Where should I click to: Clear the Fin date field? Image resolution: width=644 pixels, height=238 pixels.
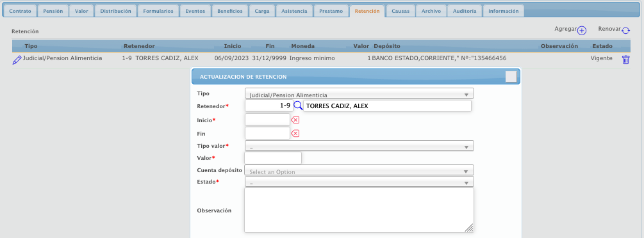click(295, 133)
